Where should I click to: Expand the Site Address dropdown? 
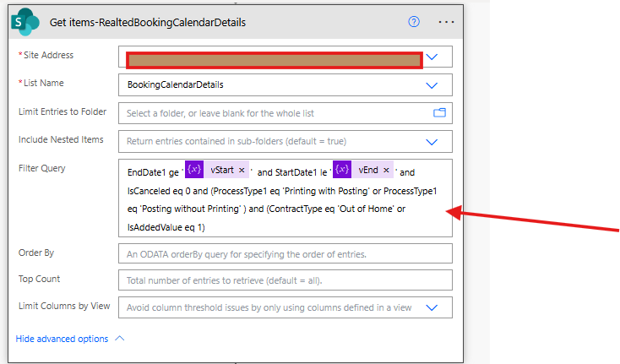[x=432, y=57]
